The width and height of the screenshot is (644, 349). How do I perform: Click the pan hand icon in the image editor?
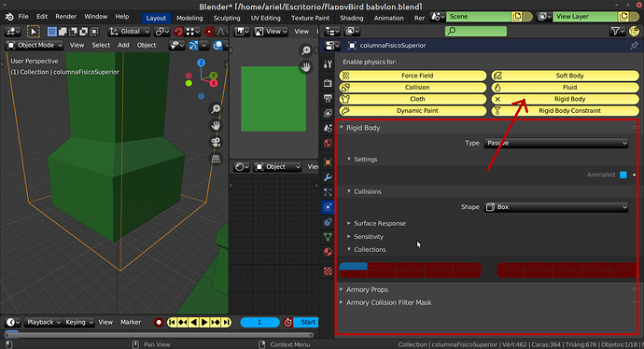tap(306, 67)
